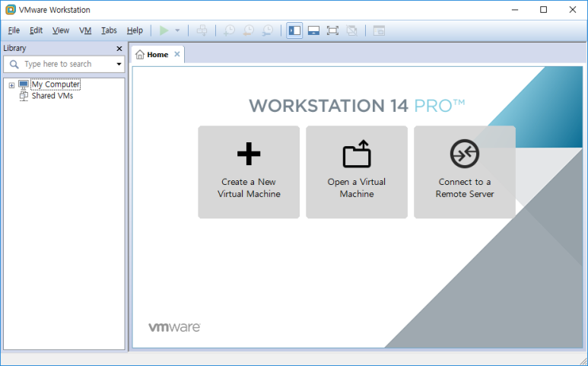Image resolution: width=588 pixels, height=366 pixels.
Task: Toggle the Library sidebar view icon
Action: pos(294,30)
